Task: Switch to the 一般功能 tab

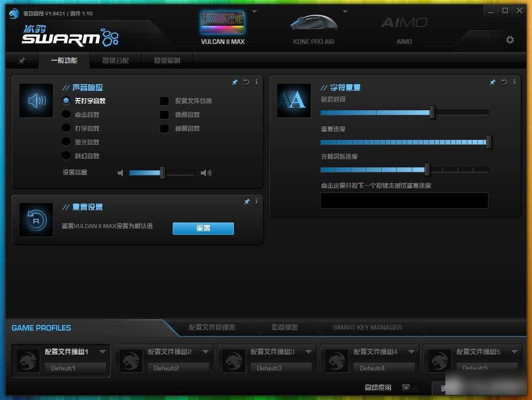Action: (x=64, y=60)
